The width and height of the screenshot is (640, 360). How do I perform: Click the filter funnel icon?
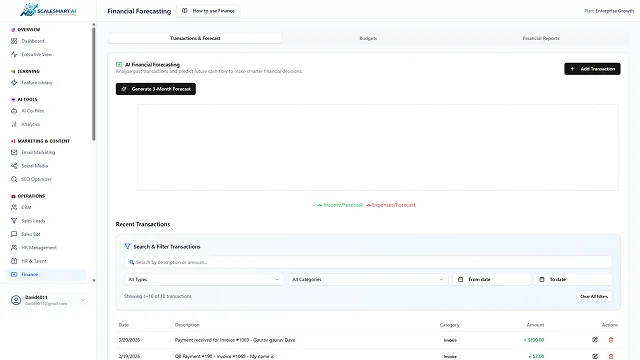pos(127,246)
